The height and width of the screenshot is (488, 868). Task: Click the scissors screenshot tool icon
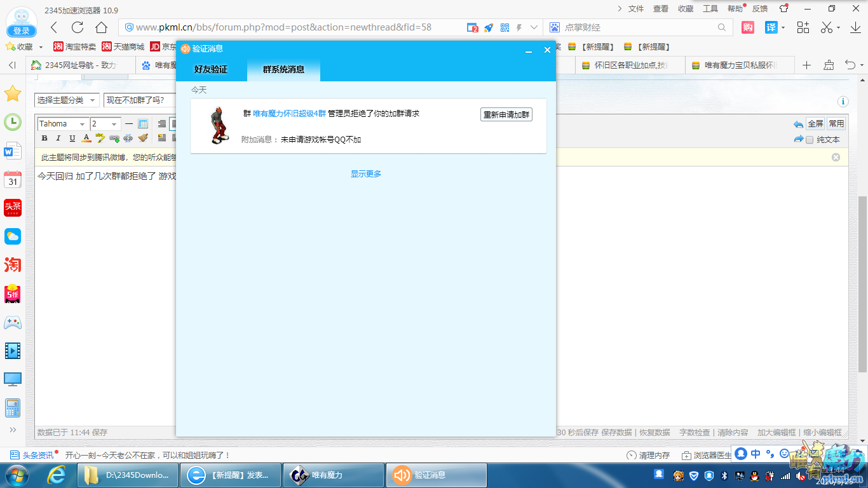coord(826,27)
